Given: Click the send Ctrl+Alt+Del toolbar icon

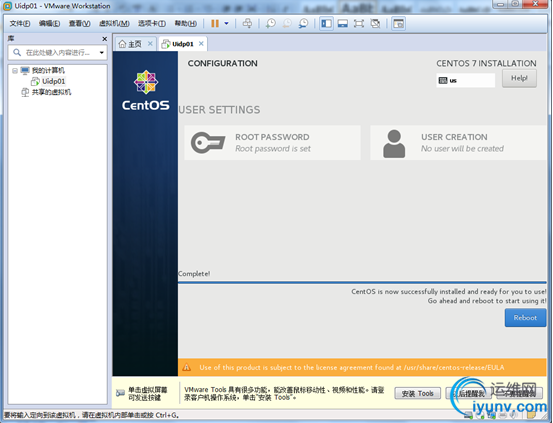Looking at the screenshot, I should [247, 23].
